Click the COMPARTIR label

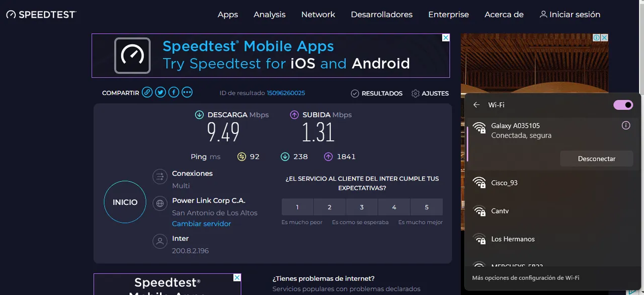point(120,93)
